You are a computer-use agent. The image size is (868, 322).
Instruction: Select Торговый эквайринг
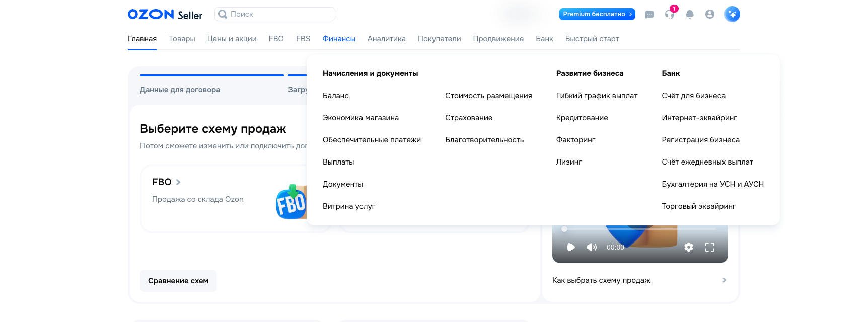699,206
